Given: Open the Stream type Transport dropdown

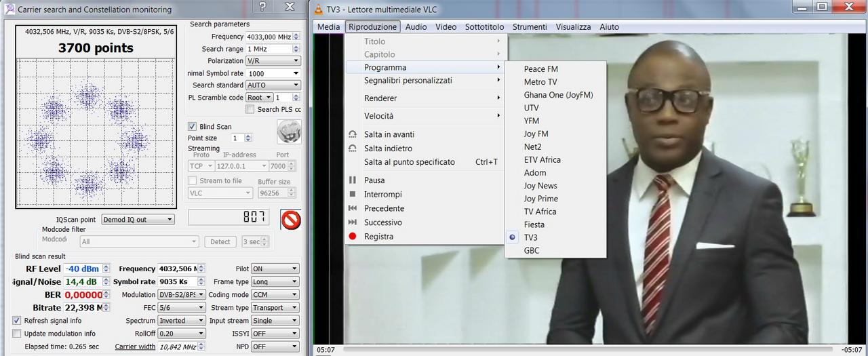Looking at the screenshot, I should pos(275,308).
